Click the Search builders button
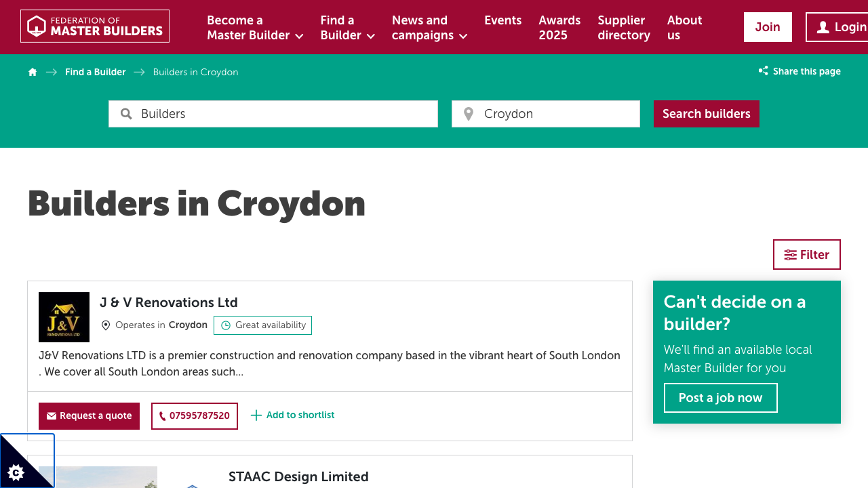The image size is (868, 488). pyautogui.click(x=706, y=113)
